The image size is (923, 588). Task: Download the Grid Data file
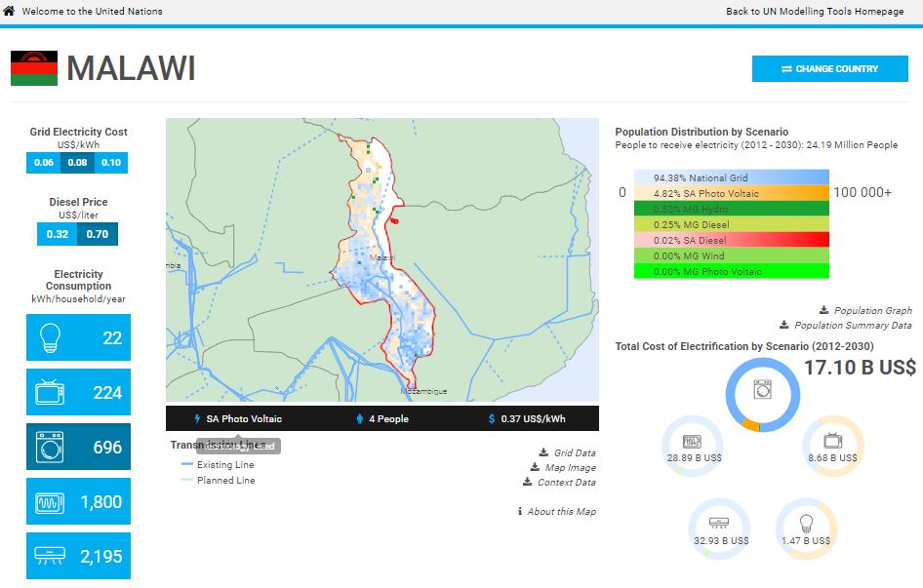pos(574,452)
